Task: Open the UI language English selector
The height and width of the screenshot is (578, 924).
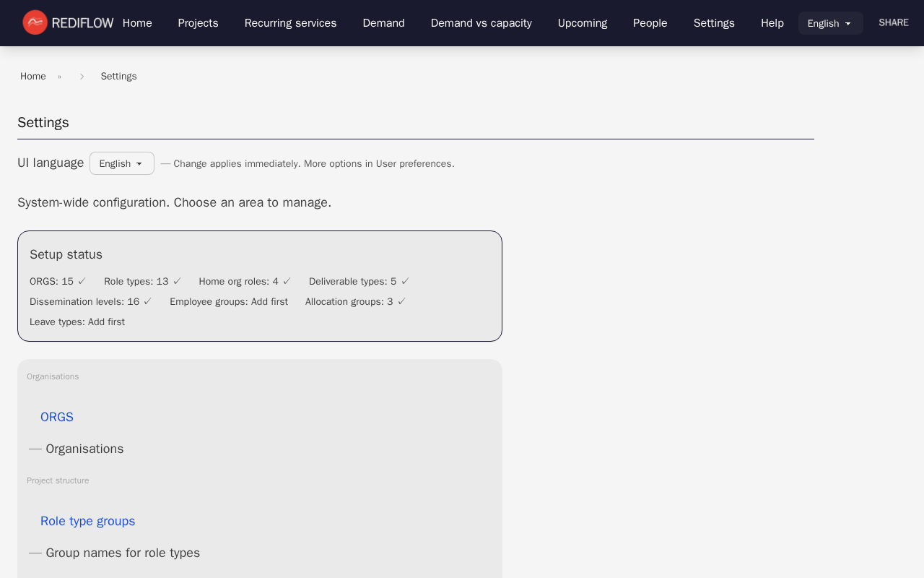Action: pyautogui.click(x=121, y=163)
